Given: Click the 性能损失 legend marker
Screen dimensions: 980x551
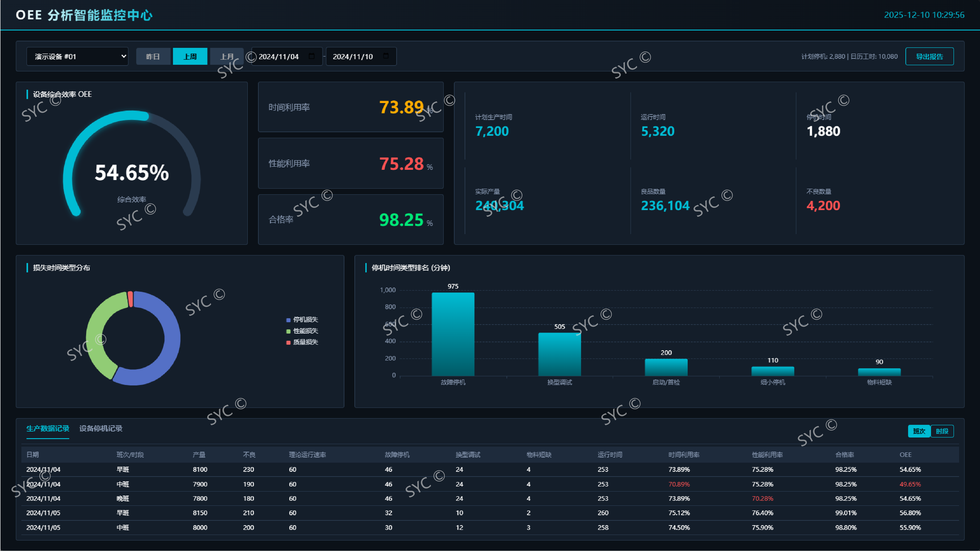Looking at the screenshot, I should pyautogui.click(x=288, y=331).
